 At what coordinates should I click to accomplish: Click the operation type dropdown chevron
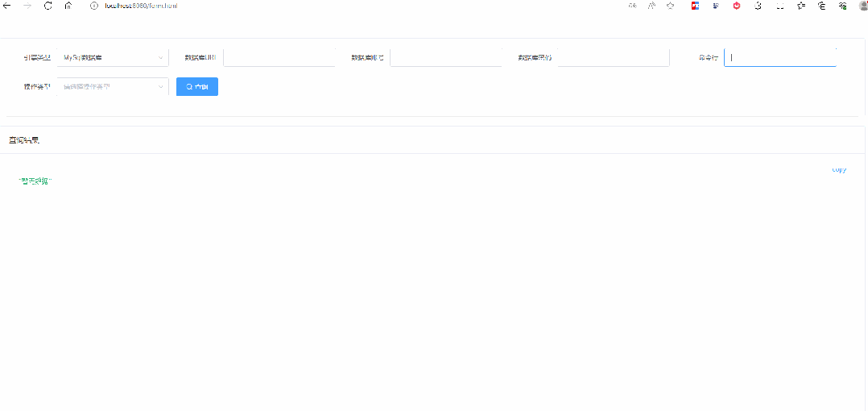pyautogui.click(x=160, y=86)
